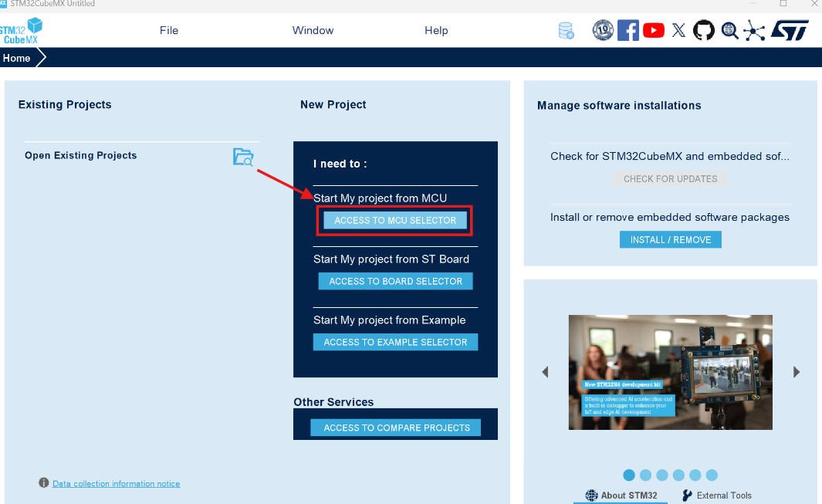Switch to the External Tools tab
This screenshot has width=822, height=504.
(716, 495)
